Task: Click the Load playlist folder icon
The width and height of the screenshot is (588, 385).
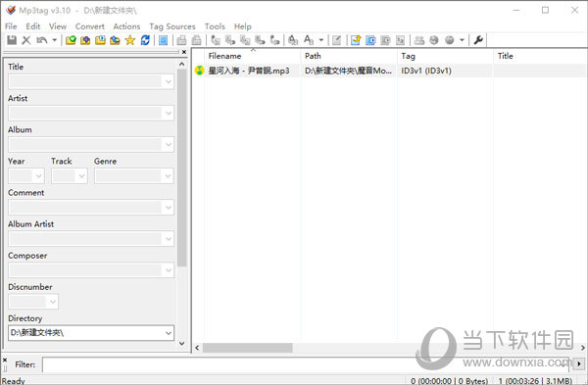Action: point(100,40)
